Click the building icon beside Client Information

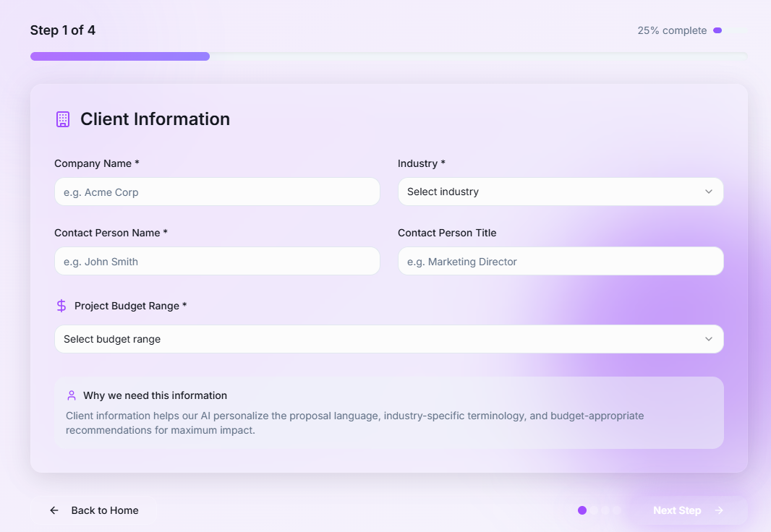63,119
